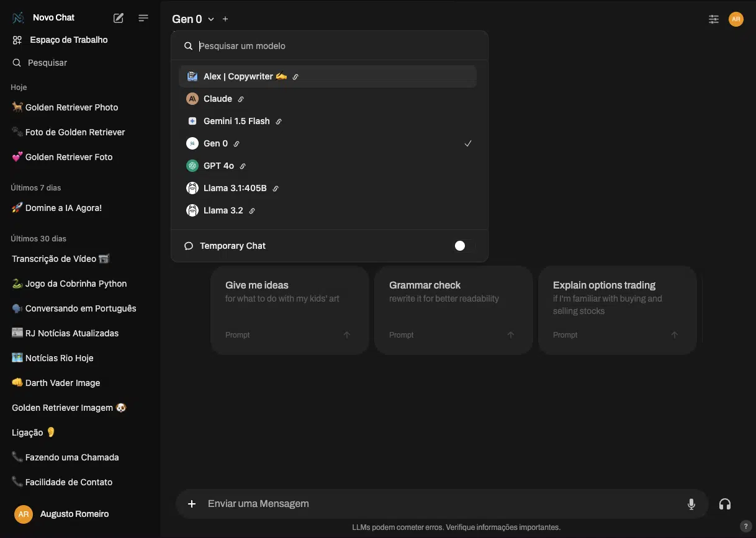Click the Llama 3.1:405B avatar icon
756x538 pixels.
coord(192,188)
